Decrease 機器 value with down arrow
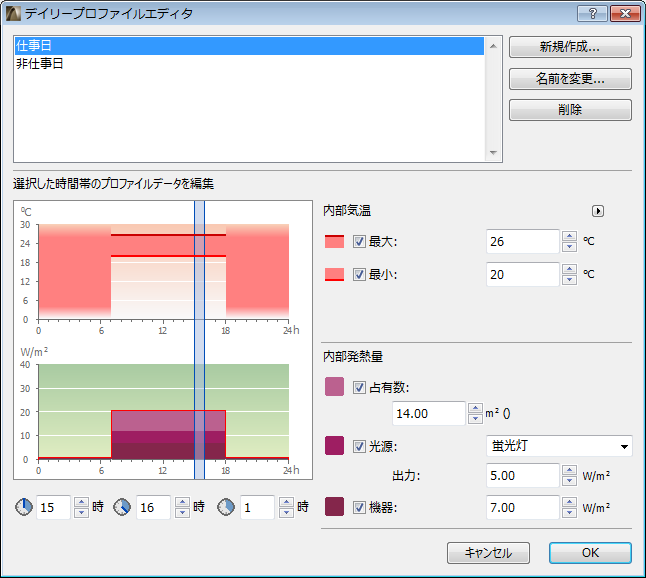The width and height of the screenshot is (646, 578). pyautogui.click(x=569, y=513)
